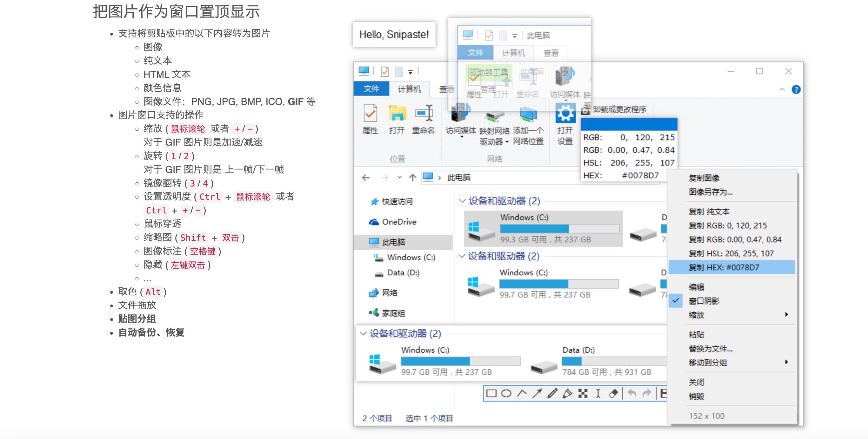This screenshot has width=868, height=439.
Task: Click breadcrumb chevron before 此电脑 in address bar
Action: [439, 178]
